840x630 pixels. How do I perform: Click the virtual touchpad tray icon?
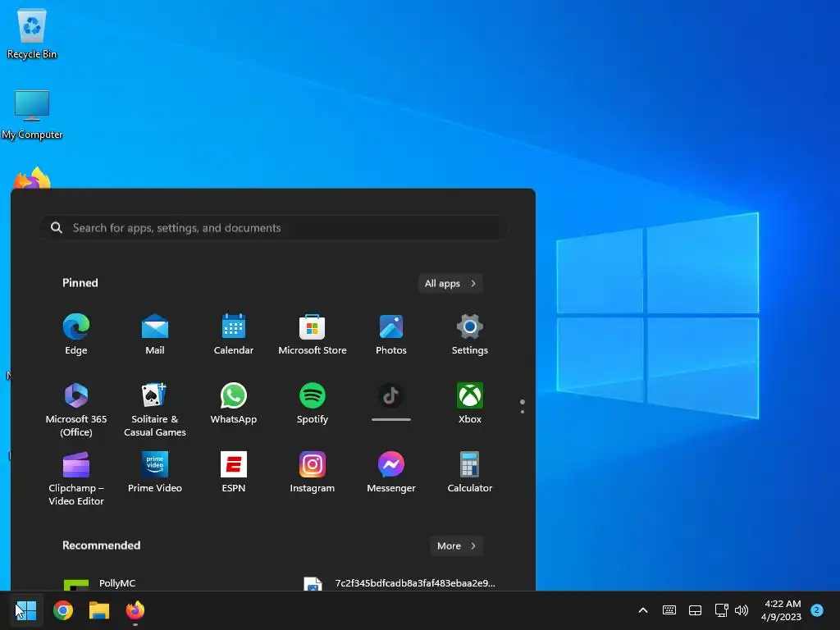tap(695, 610)
